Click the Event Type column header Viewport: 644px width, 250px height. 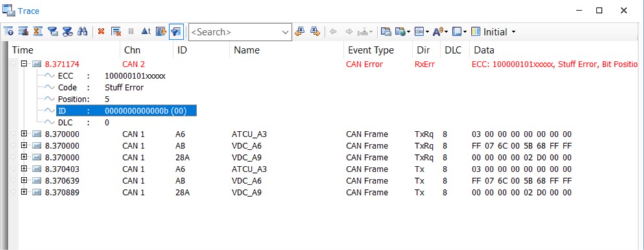coord(377,50)
